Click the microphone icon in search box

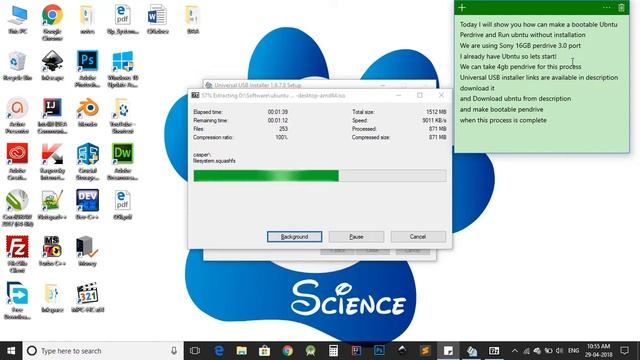tap(174, 351)
